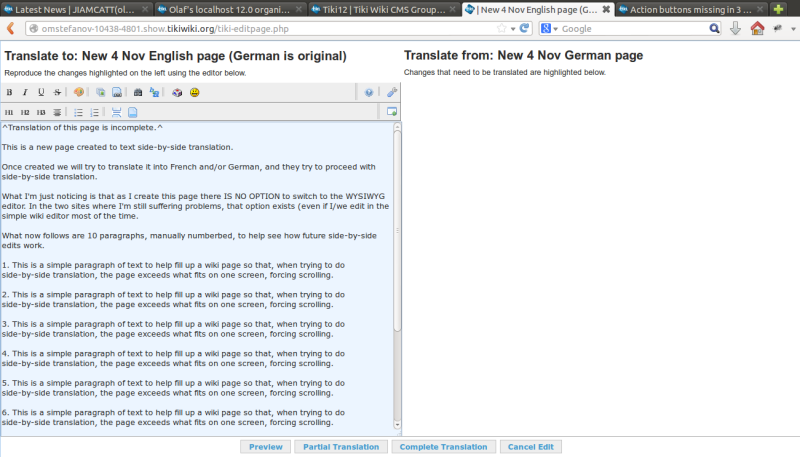Click the Cancel Edit button
The height and width of the screenshot is (457, 800).
pyautogui.click(x=531, y=447)
